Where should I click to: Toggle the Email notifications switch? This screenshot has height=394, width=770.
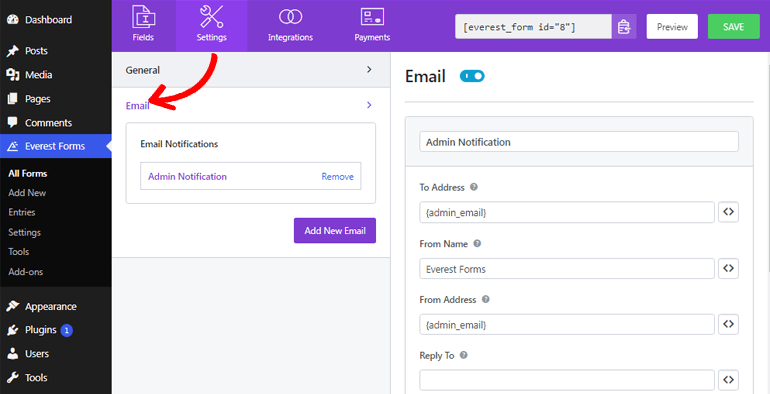click(472, 76)
